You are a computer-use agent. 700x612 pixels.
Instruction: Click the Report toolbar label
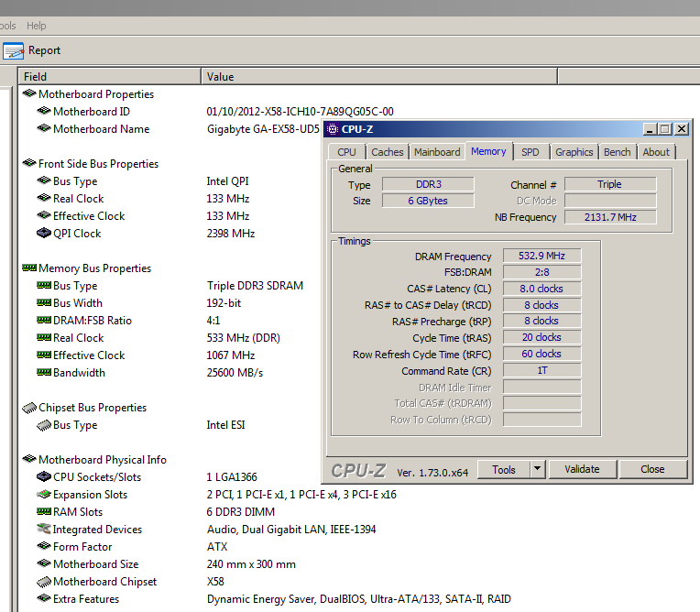[44, 50]
